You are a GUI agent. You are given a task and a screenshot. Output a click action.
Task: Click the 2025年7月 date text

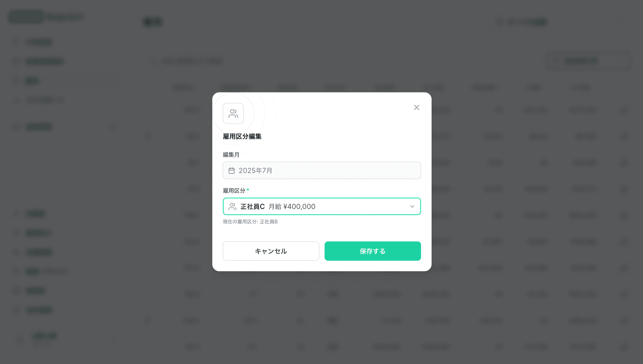tap(255, 171)
